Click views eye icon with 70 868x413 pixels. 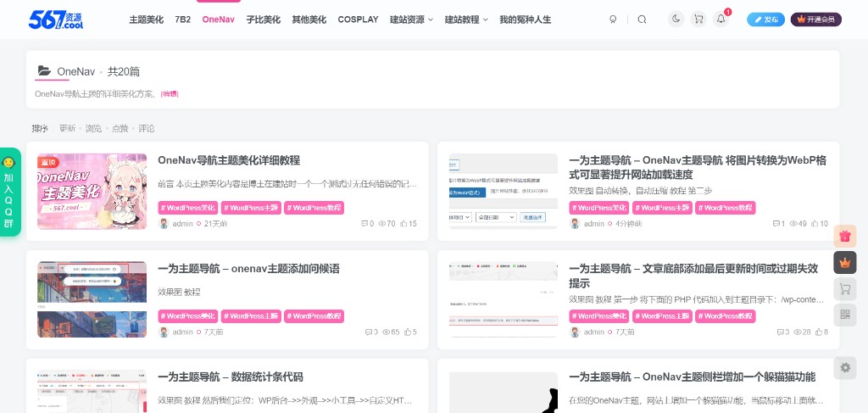[x=382, y=224]
